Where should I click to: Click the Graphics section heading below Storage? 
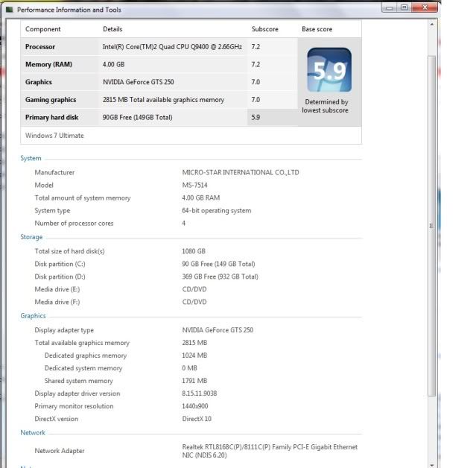[x=34, y=316]
